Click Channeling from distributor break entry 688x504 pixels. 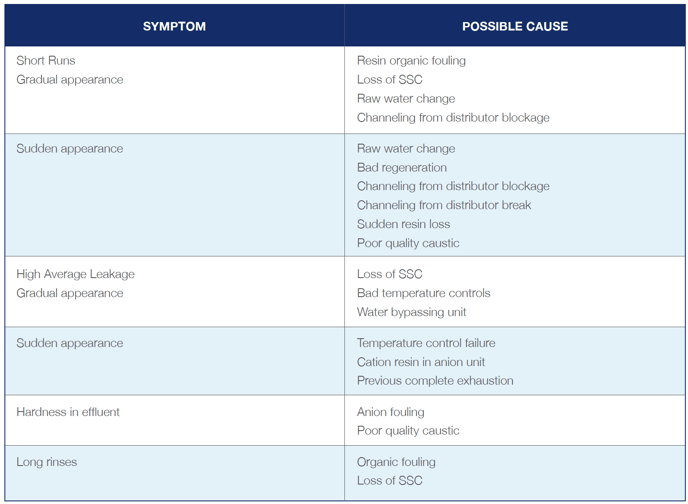444,206
